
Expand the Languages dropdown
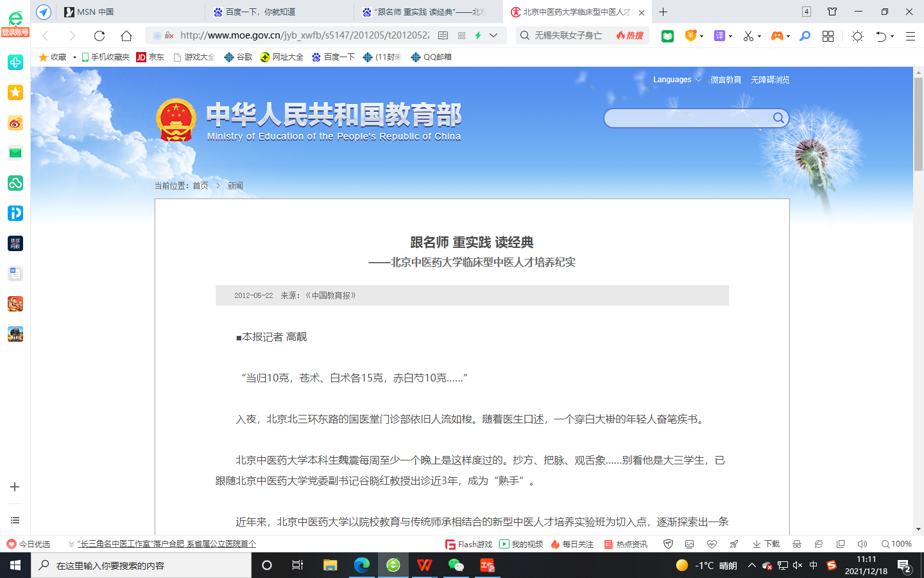[x=677, y=80]
